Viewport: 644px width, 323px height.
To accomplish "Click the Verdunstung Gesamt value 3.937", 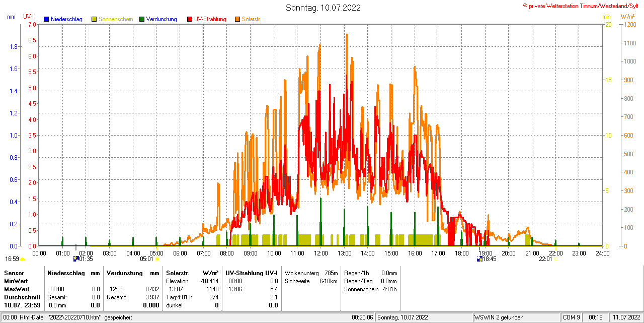I will click(151, 297).
